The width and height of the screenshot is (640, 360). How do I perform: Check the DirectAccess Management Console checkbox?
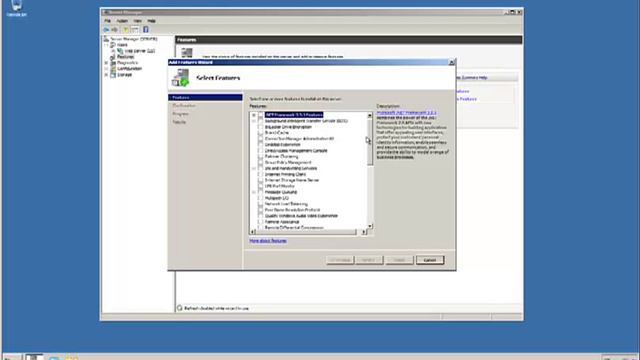pos(260,151)
